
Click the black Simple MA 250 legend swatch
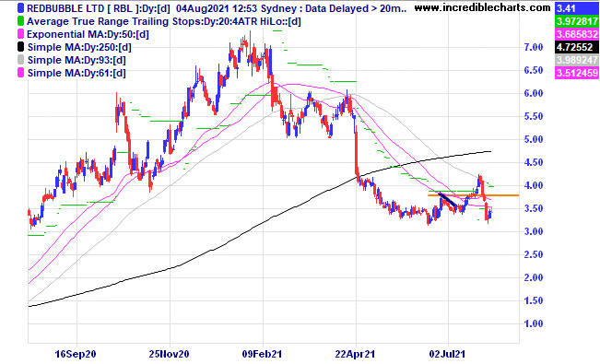coord(20,47)
